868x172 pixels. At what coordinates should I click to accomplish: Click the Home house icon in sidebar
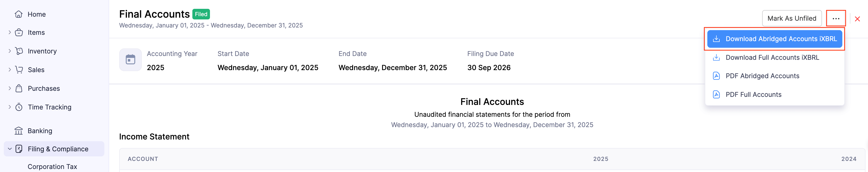tap(19, 14)
